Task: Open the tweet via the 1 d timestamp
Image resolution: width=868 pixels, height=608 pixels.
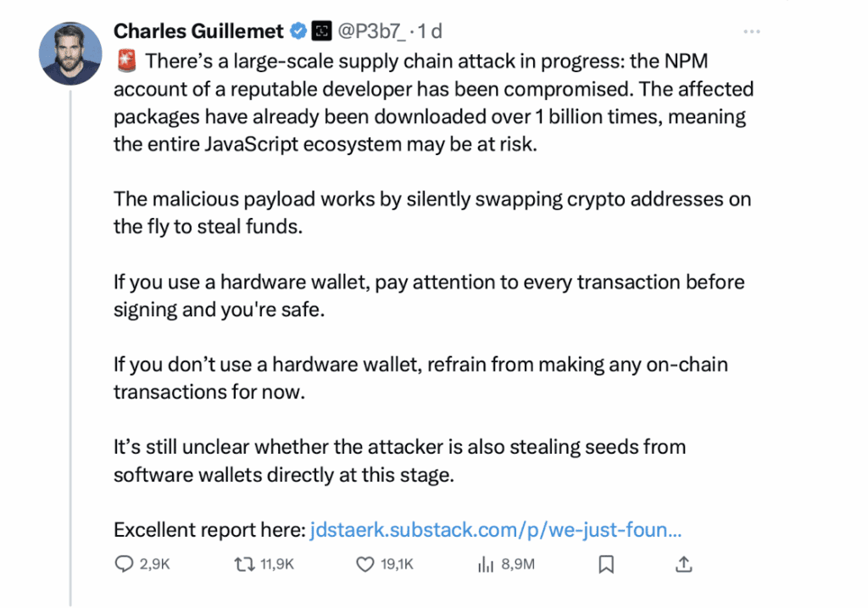Action: (x=428, y=31)
